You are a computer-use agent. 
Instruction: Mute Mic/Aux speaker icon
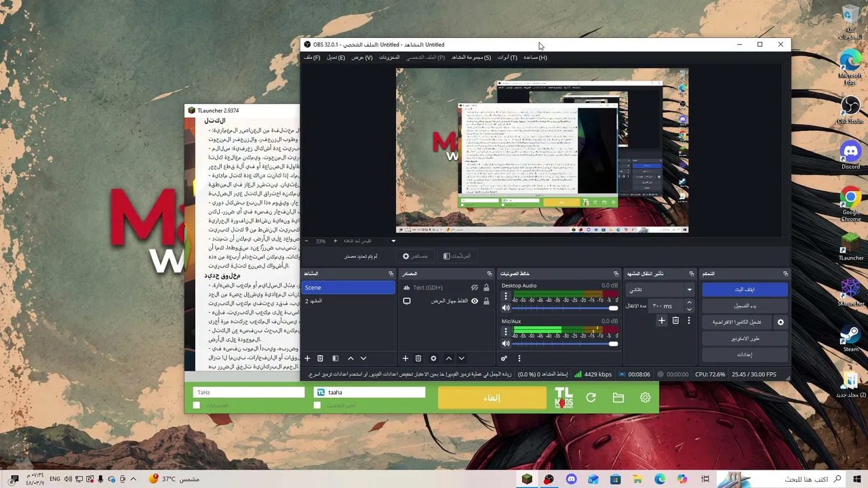coord(505,344)
